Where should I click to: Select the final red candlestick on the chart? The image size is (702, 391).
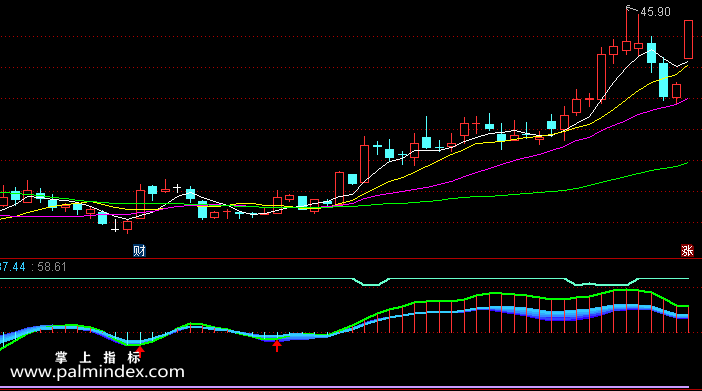tap(688, 39)
